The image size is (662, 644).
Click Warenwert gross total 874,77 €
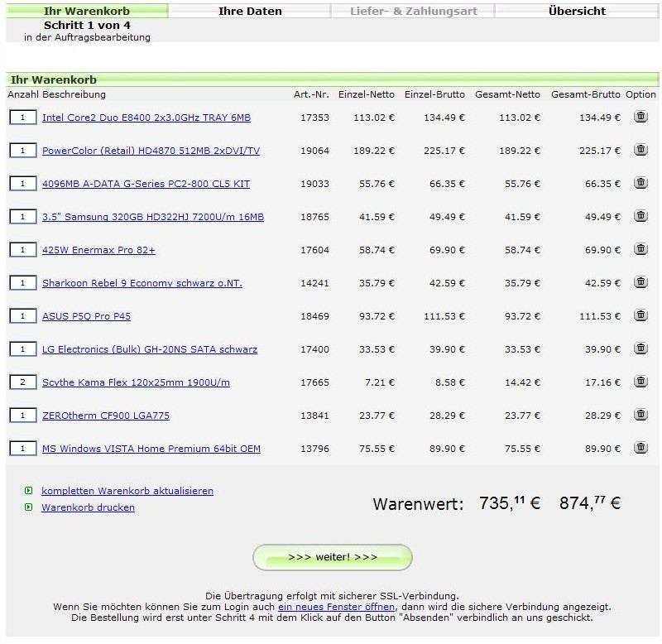pyautogui.click(x=590, y=503)
